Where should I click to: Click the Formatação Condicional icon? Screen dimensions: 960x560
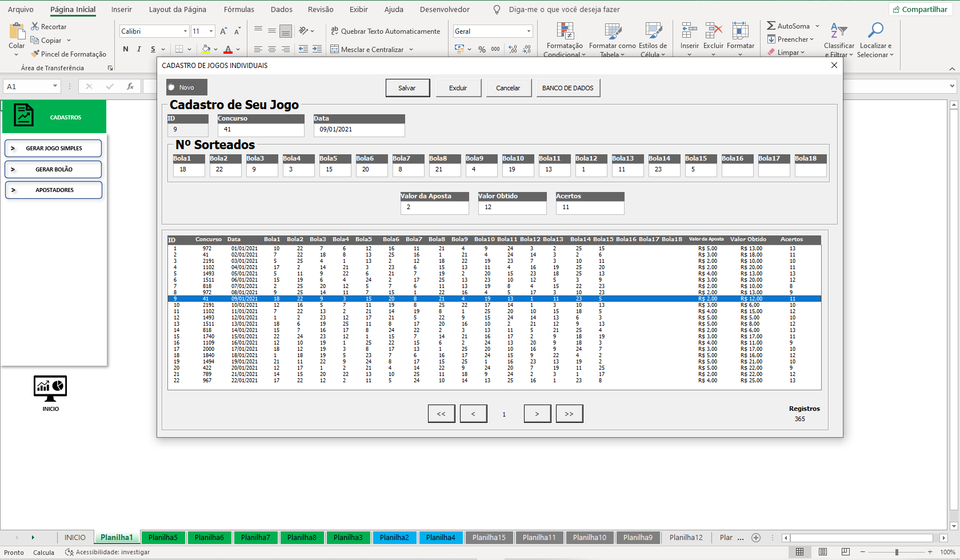coord(565,31)
